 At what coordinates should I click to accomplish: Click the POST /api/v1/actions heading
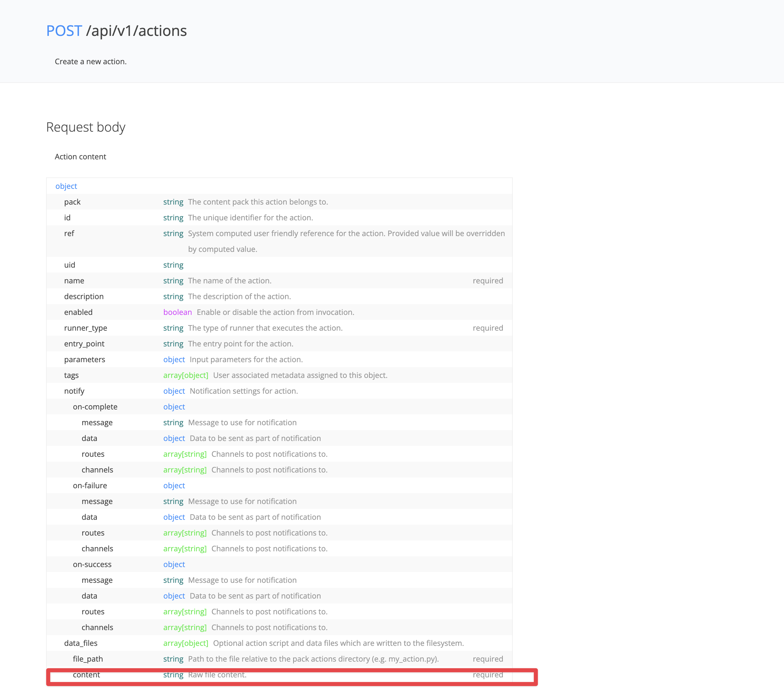[117, 31]
